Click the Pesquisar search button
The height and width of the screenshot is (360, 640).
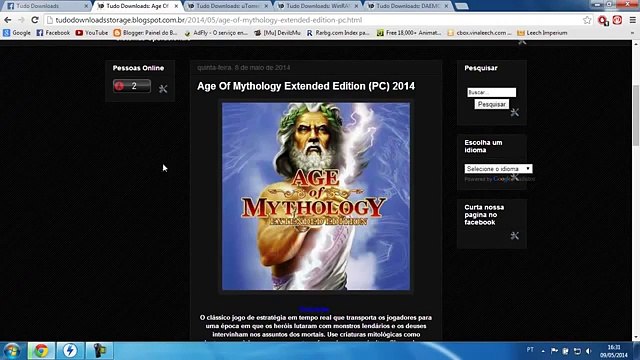(x=491, y=104)
